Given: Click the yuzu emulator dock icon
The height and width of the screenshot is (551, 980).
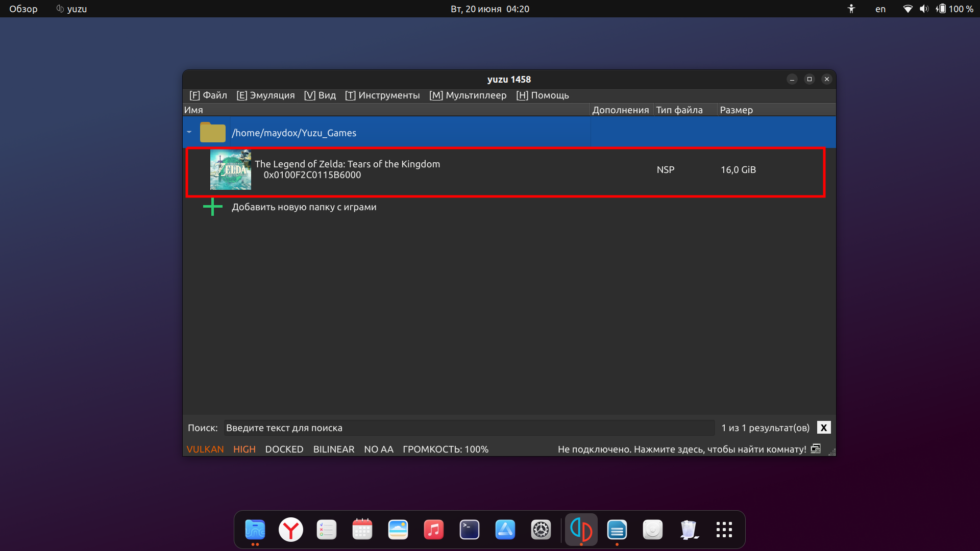Looking at the screenshot, I should click(x=581, y=530).
